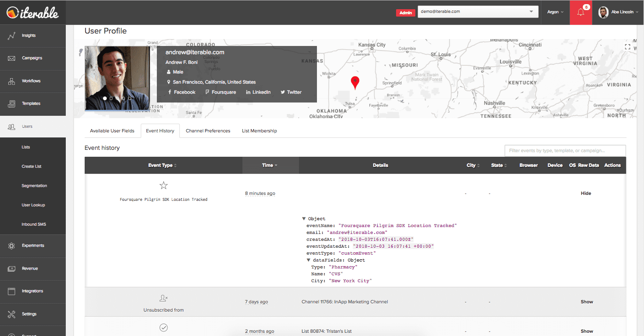The image size is (644, 336).
Task: Click the star icon for Foursquare event
Action: tap(163, 185)
